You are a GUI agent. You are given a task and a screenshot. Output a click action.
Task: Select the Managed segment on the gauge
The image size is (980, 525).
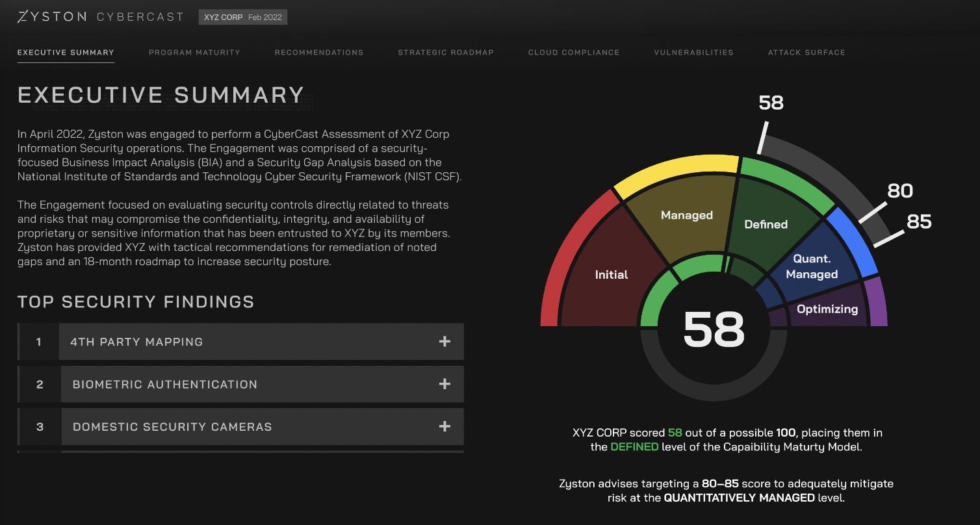pos(686,214)
